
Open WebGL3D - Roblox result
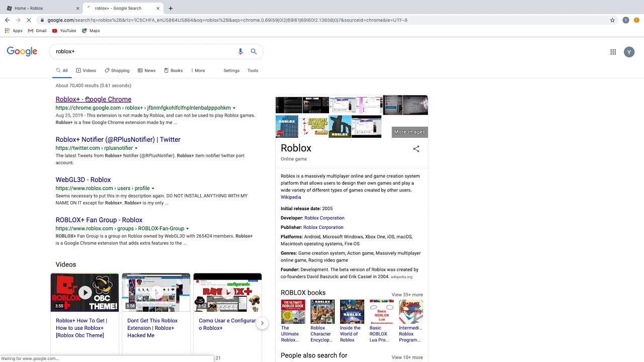click(83, 179)
